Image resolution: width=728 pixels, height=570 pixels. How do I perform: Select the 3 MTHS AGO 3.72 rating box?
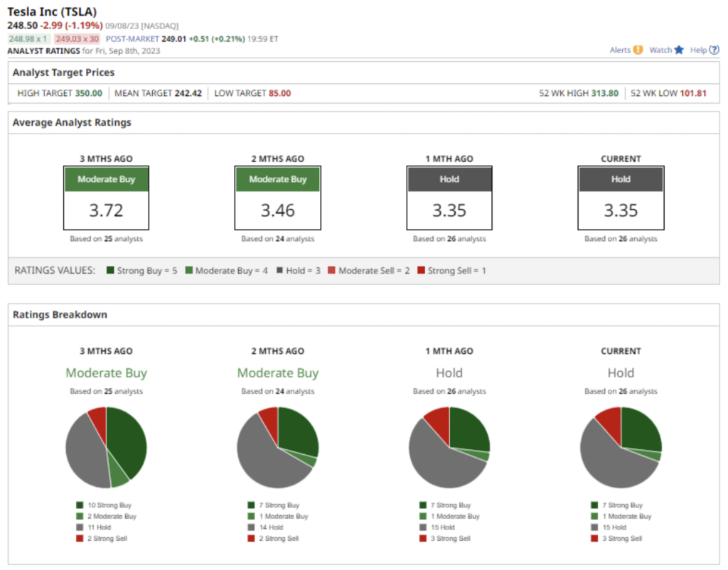point(107,198)
